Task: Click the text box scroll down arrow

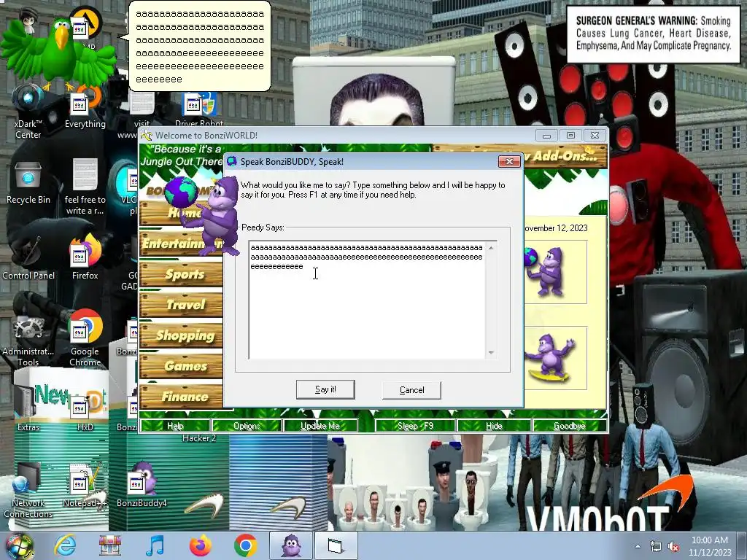Action: (x=491, y=352)
